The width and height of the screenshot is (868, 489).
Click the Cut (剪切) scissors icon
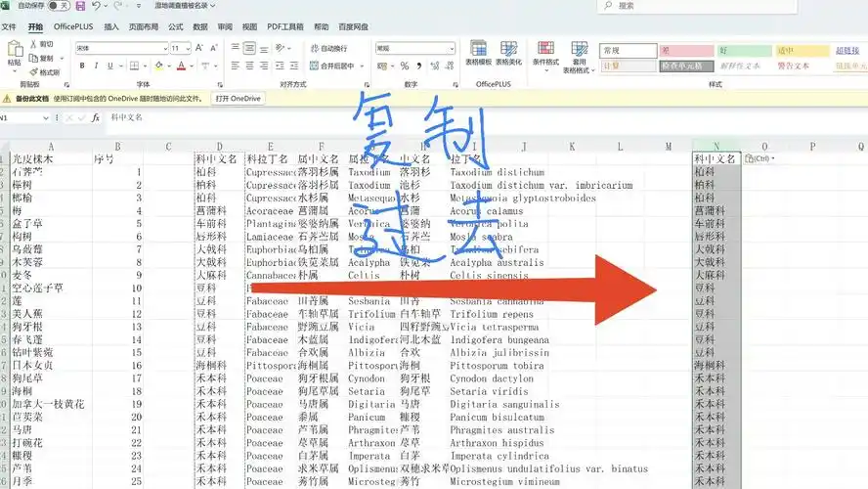tap(33, 44)
